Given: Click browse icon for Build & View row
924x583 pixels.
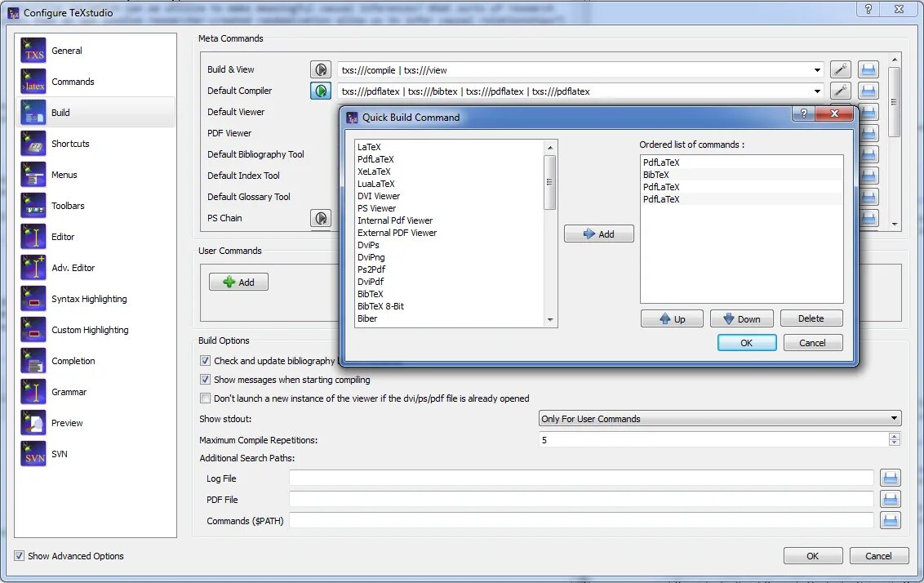Looking at the screenshot, I should point(868,69).
